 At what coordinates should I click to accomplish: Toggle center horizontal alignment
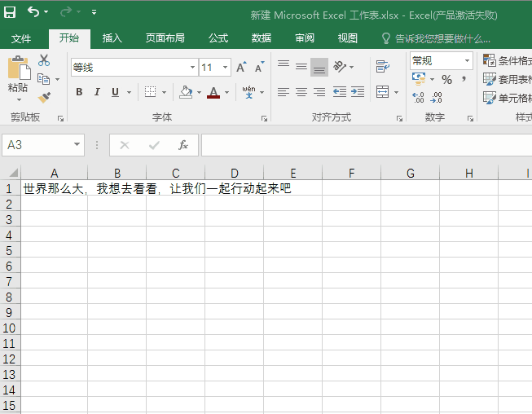[x=301, y=92]
